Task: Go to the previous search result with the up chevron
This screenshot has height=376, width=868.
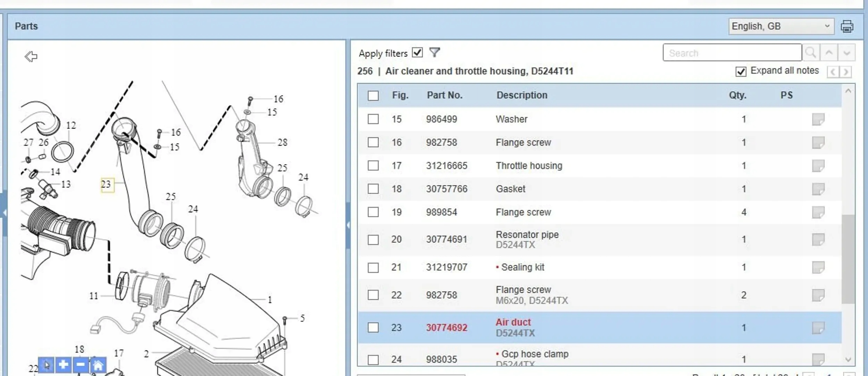Action: pos(829,53)
